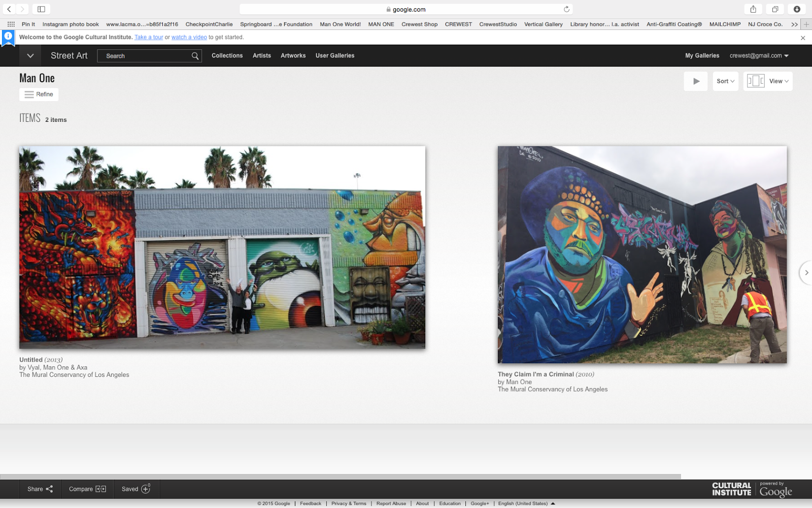This screenshot has height=508, width=812.
Task: Click the watch a video link
Action: tap(189, 38)
